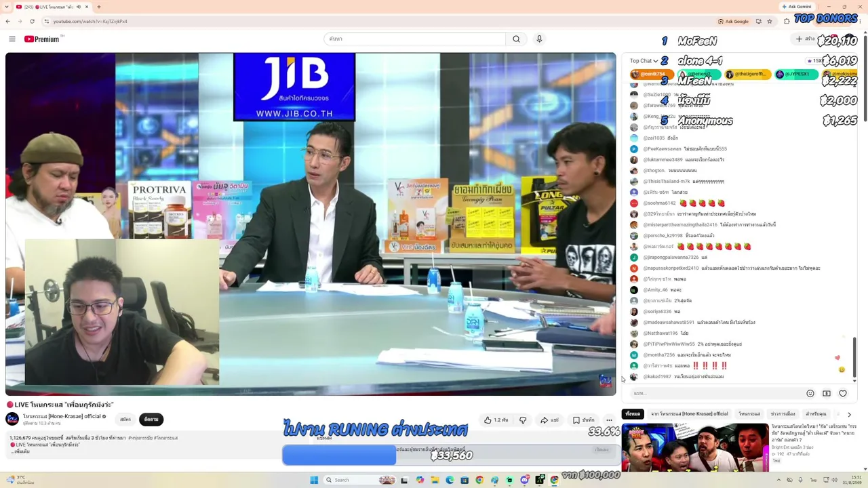Click the Ask Gemini button
Screen dimensions: 868x488
[x=796, y=7]
